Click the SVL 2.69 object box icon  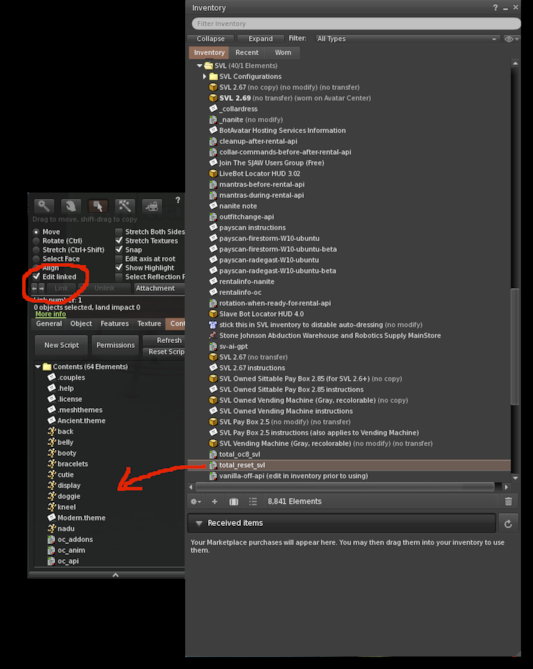213,98
